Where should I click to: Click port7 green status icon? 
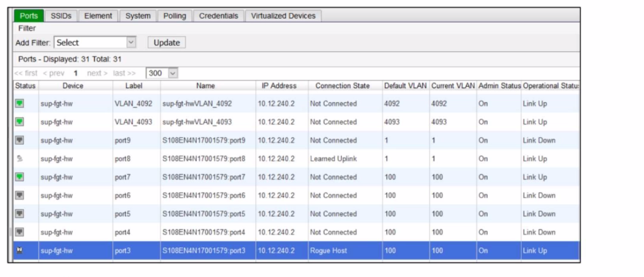19,177
